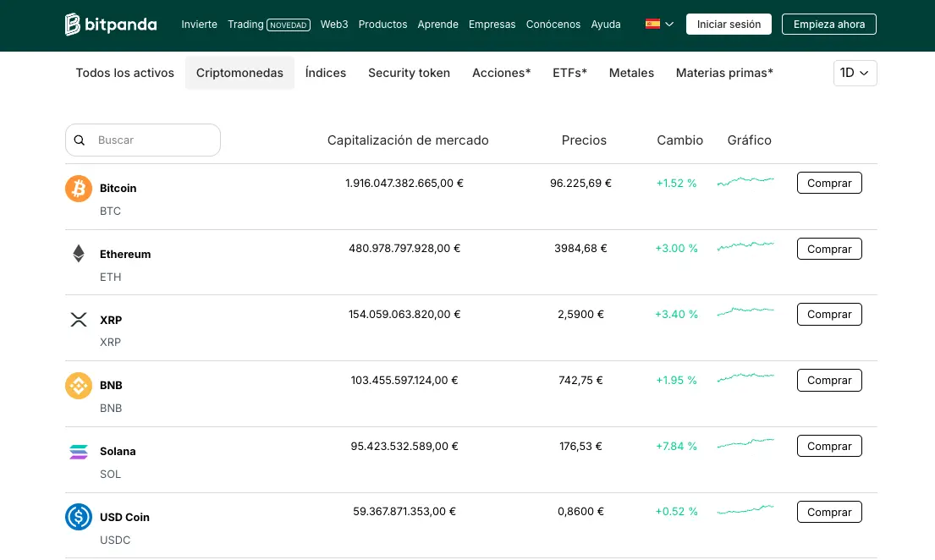The image size is (935, 560).
Task: Switch to the Materias primas* tab
Action: point(724,73)
